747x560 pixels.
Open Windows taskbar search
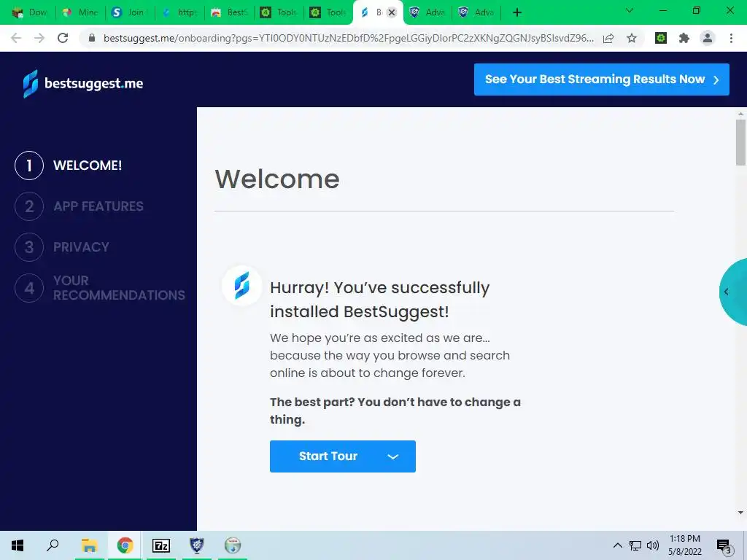point(53,545)
